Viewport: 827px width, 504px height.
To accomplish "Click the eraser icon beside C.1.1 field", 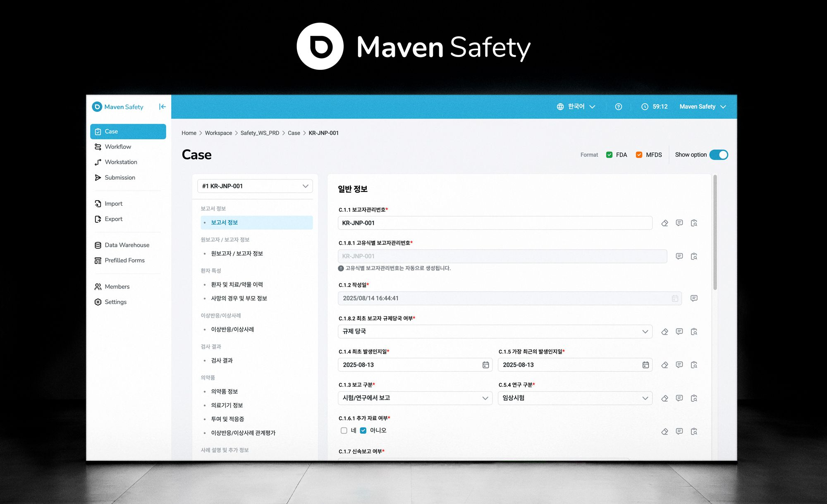I will [x=664, y=223].
